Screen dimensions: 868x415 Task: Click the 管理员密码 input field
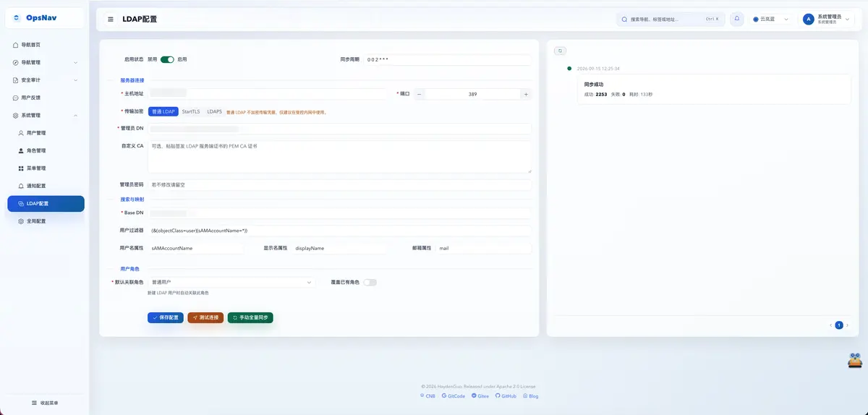click(x=340, y=185)
